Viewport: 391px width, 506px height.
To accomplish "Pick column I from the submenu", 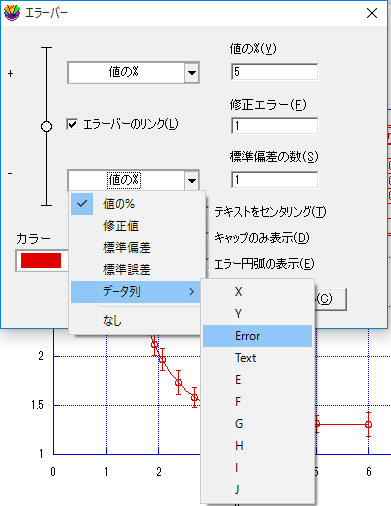I will (x=257, y=468).
